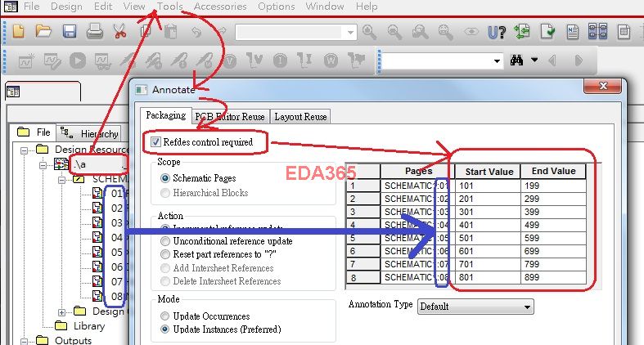The image size is (644, 345).
Task: Click the Undo arrow icon
Action: [x=196, y=31]
